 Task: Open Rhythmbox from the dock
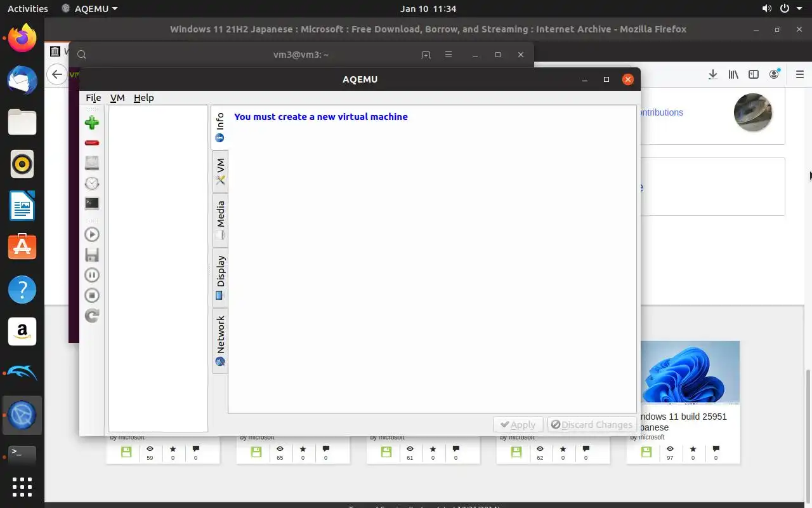tap(22, 164)
